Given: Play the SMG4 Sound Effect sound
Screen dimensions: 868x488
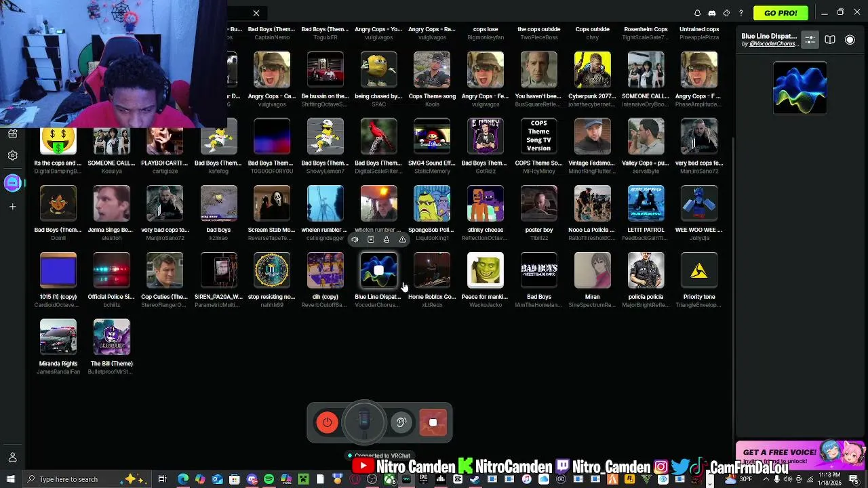Looking at the screenshot, I should click(432, 137).
